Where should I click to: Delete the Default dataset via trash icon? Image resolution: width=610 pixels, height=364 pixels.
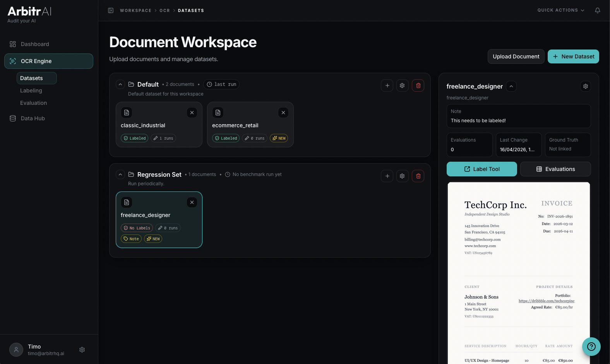click(418, 85)
